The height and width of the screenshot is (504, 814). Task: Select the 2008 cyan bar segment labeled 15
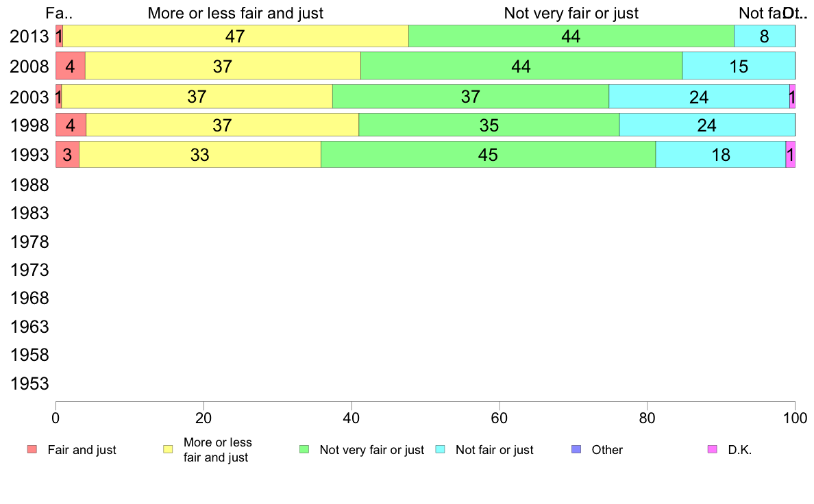coord(739,66)
